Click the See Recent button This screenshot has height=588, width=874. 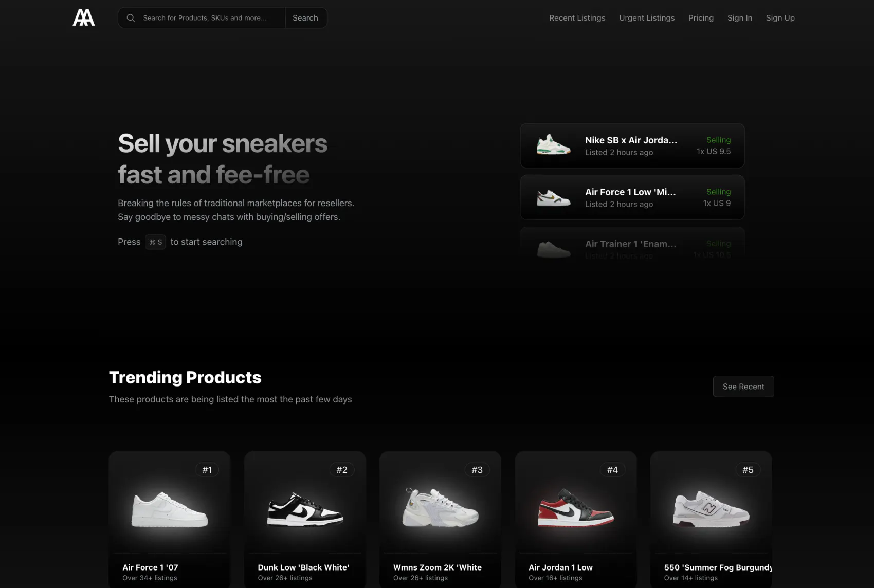tap(743, 387)
